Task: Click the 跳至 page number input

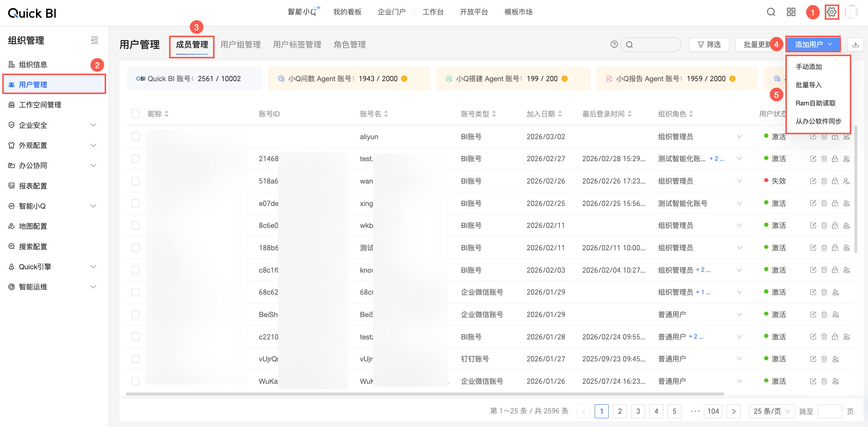Action: pyautogui.click(x=830, y=411)
